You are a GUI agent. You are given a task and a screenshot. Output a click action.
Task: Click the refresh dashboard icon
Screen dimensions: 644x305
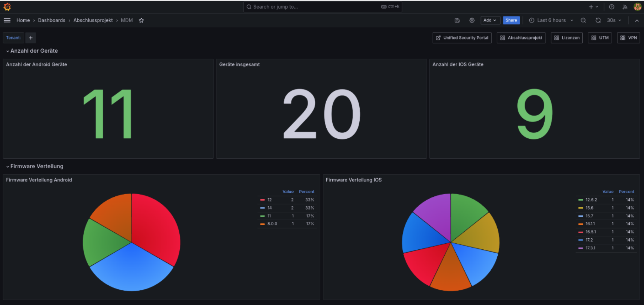point(598,20)
